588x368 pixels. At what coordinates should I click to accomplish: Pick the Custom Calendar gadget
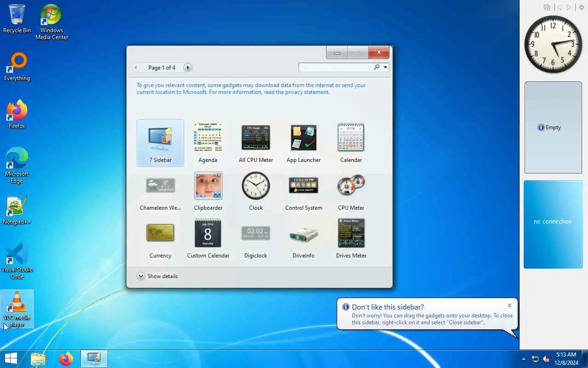click(x=208, y=239)
